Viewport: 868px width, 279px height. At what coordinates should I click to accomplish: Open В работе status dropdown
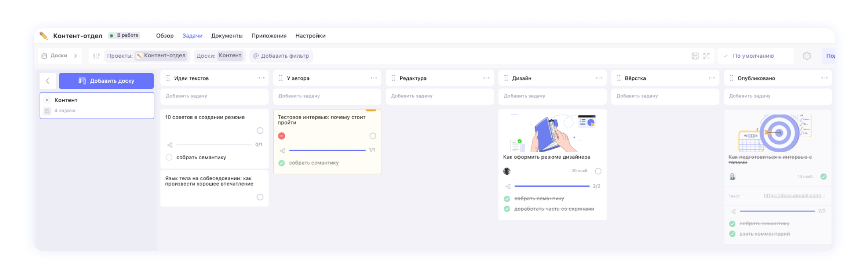tap(124, 35)
